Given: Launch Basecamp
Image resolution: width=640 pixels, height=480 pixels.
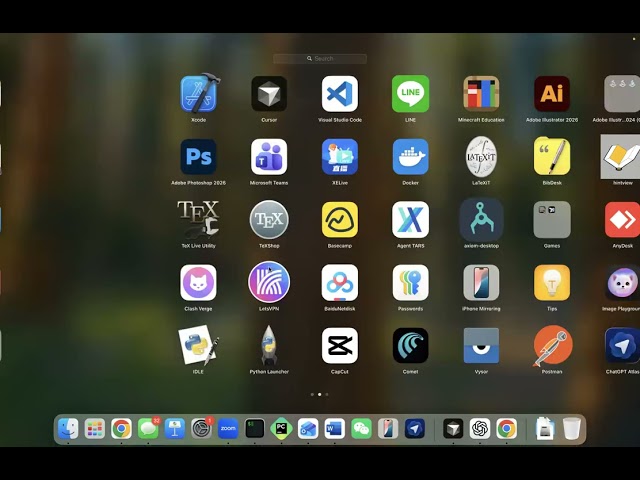Looking at the screenshot, I should (340, 220).
